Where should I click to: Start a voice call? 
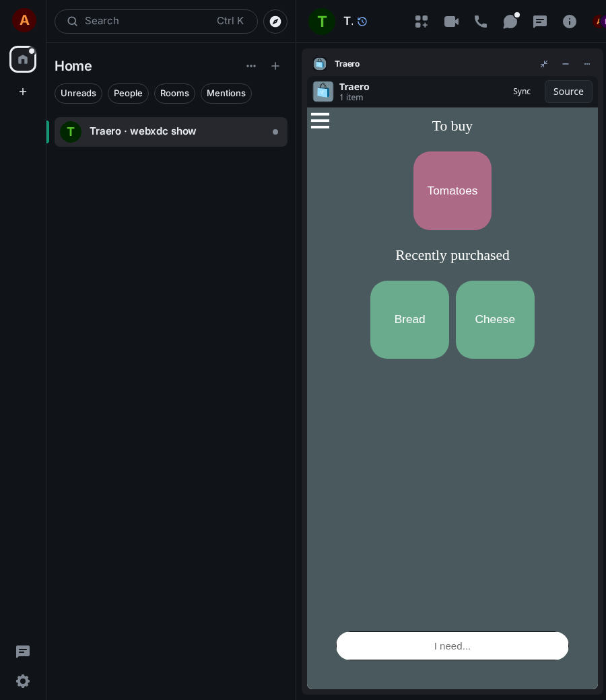481,22
